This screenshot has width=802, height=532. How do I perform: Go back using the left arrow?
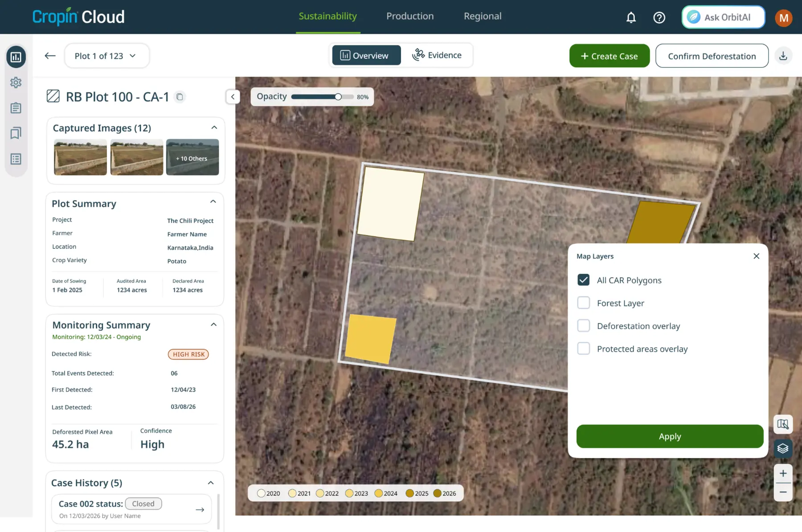point(50,56)
